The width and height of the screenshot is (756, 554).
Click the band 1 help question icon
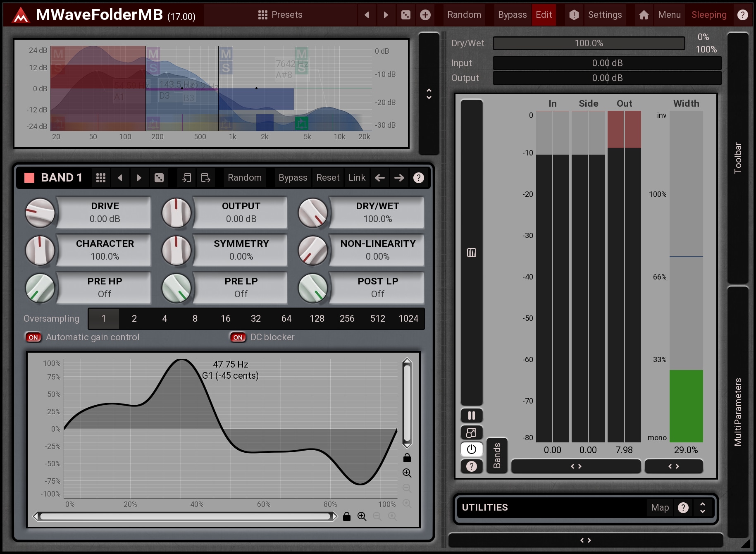(x=418, y=178)
